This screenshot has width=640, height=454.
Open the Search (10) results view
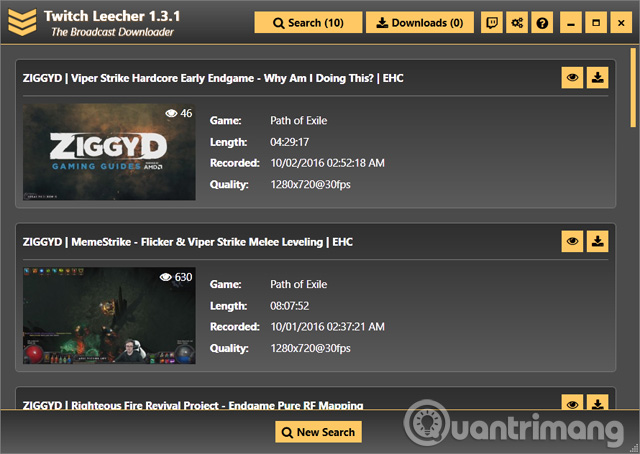[x=308, y=22]
